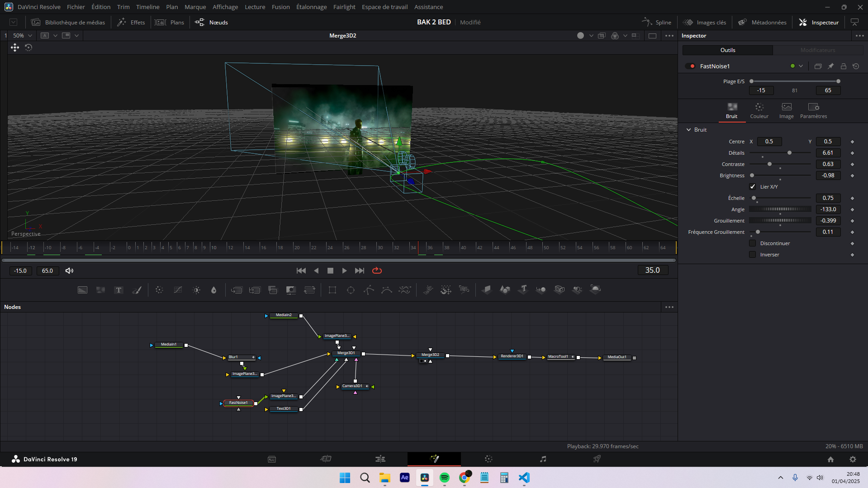The width and height of the screenshot is (868, 488).
Task: Add a Text3D tool from toolbar
Action: [x=523, y=289]
